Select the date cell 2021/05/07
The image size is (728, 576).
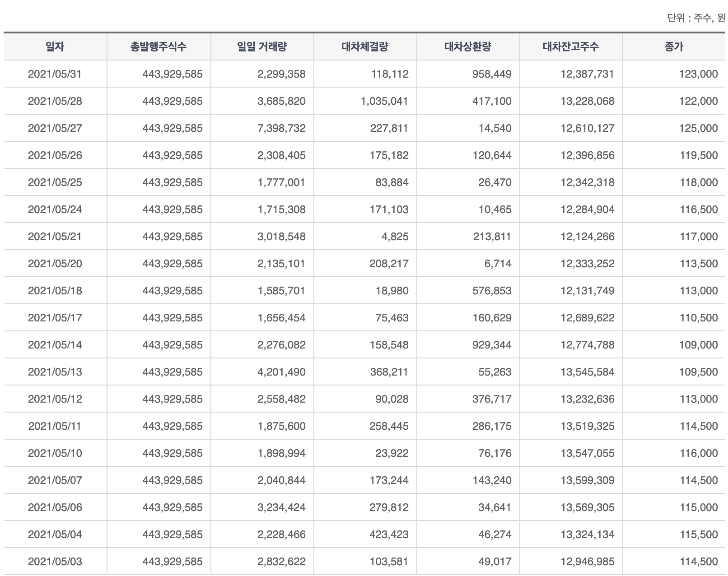coord(55,480)
